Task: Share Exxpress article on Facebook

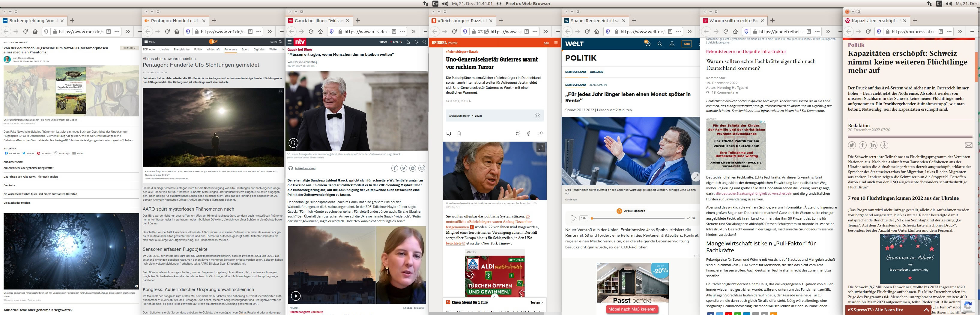Action: (x=862, y=145)
